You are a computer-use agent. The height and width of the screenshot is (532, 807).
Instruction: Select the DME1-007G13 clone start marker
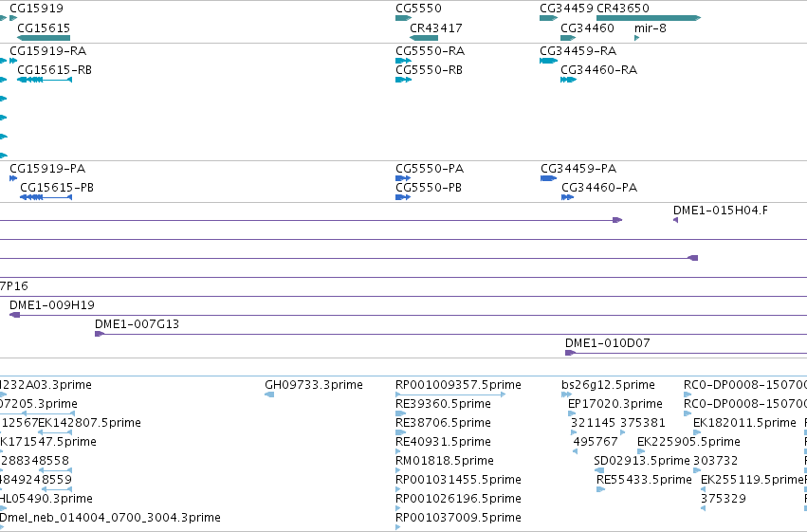[100, 334]
